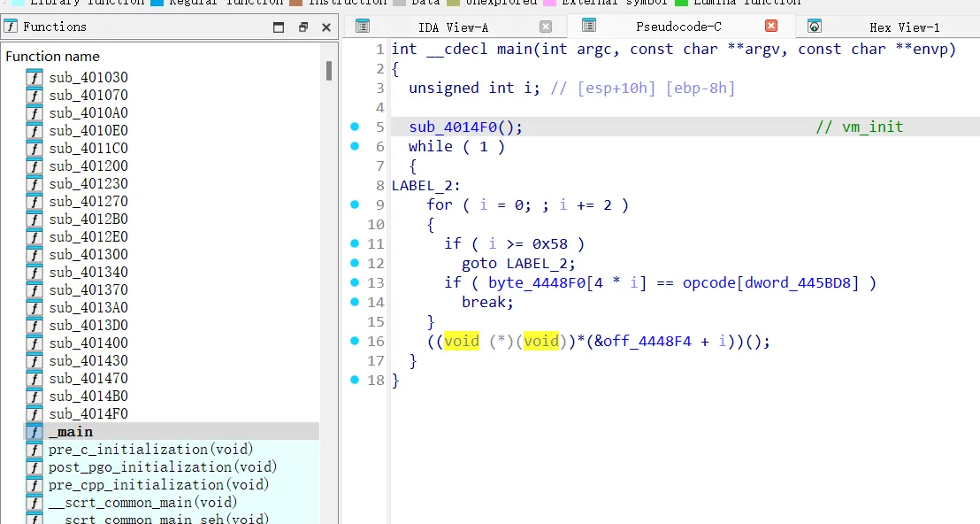Close the IDA View-A tab
980x524 pixels.
point(546,27)
